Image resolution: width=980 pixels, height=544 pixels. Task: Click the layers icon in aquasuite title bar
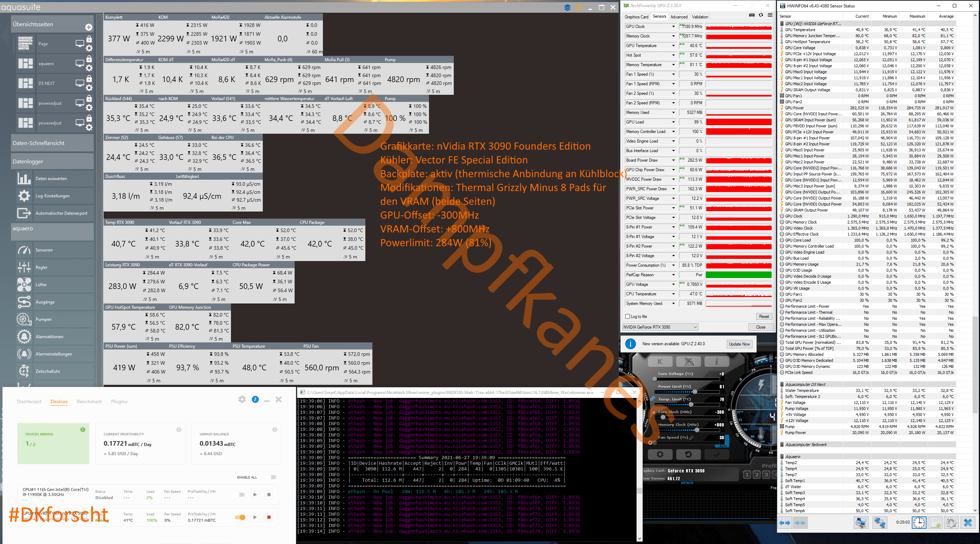567,7
